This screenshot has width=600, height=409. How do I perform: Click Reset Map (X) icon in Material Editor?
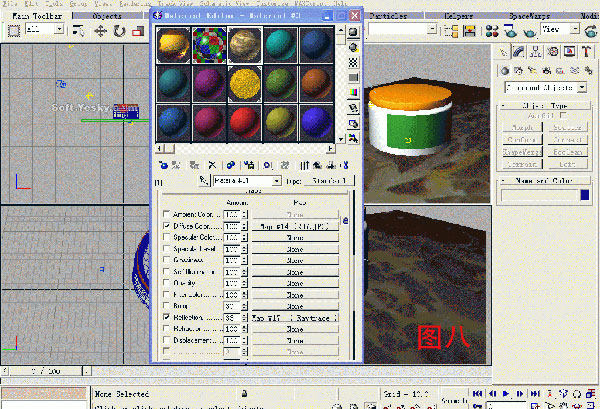point(212,165)
